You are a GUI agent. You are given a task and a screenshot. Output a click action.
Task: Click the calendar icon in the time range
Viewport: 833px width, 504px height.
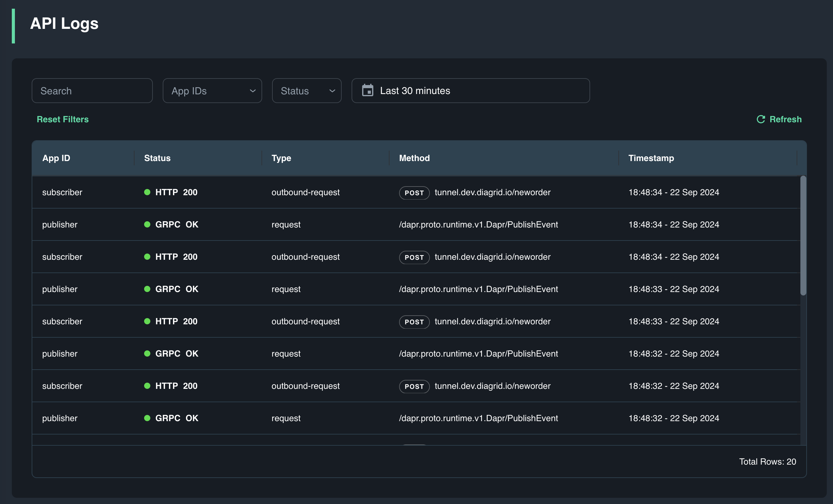(367, 90)
